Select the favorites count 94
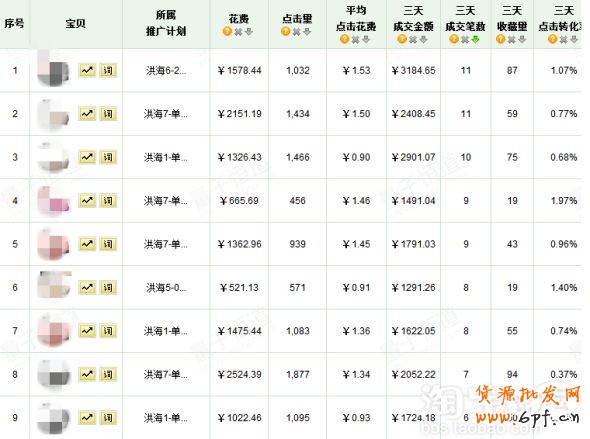 pyautogui.click(x=512, y=375)
